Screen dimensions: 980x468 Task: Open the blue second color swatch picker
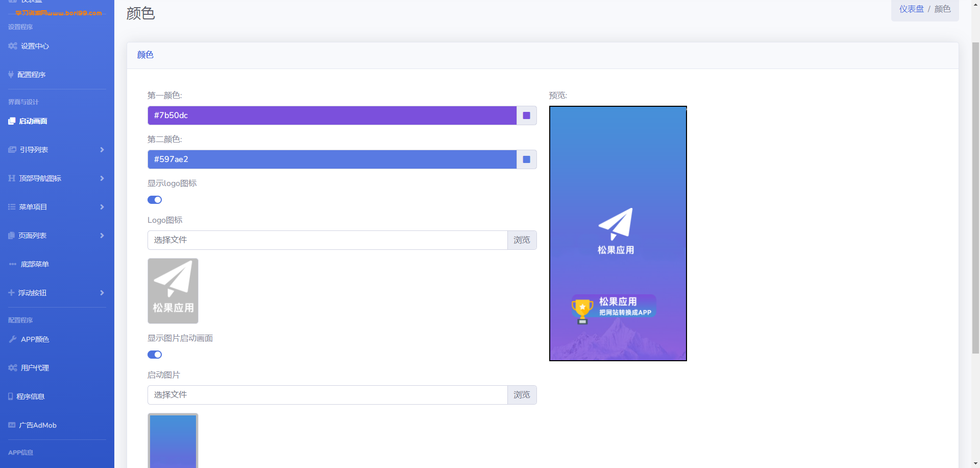point(526,159)
